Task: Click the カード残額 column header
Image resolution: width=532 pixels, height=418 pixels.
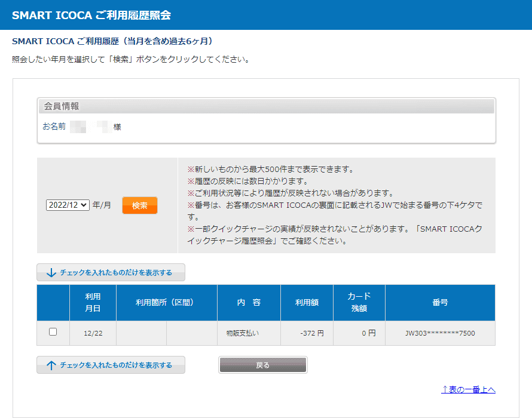Action: pos(359,303)
